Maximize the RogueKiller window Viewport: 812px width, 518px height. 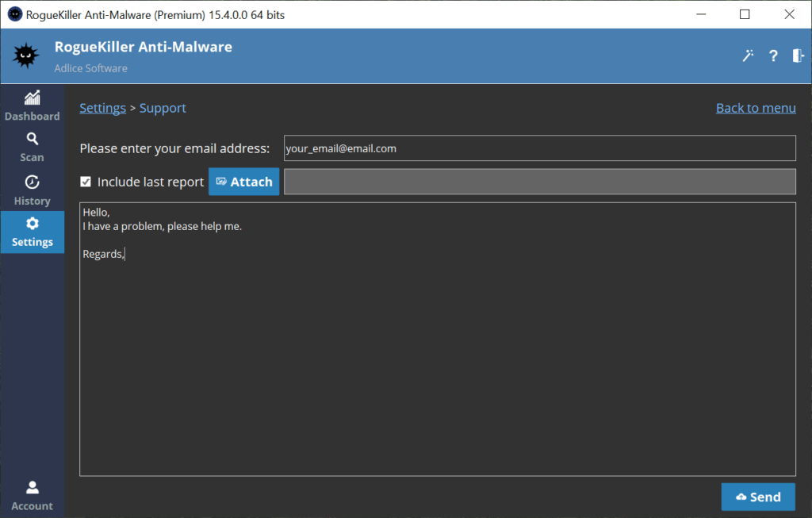tap(745, 14)
